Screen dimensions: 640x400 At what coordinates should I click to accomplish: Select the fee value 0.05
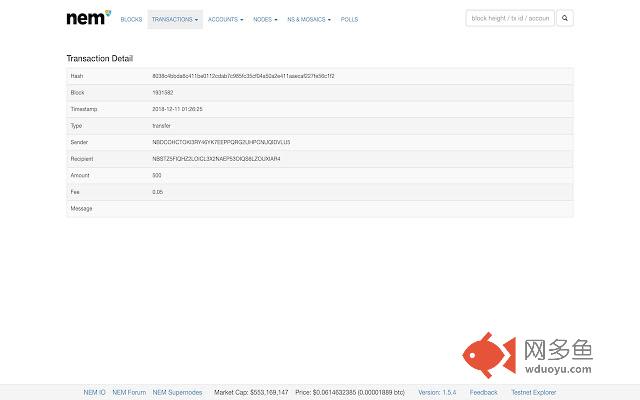pyautogui.click(x=158, y=192)
